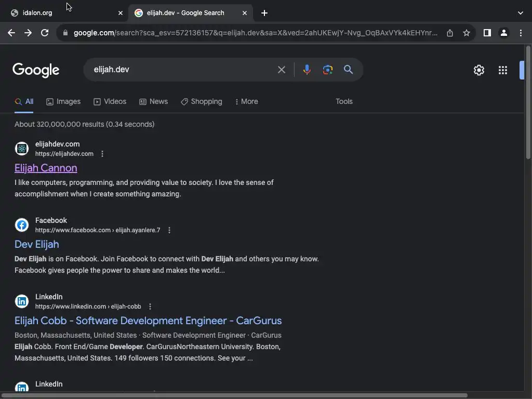This screenshot has width=532, height=399.
Task: Open the Chrome profile menu
Action: point(504,33)
